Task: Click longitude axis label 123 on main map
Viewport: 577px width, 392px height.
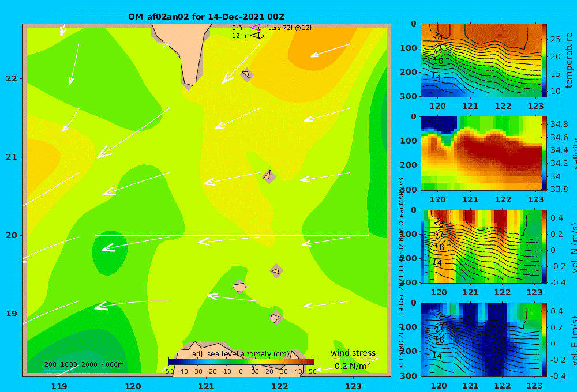Action: [x=353, y=386]
